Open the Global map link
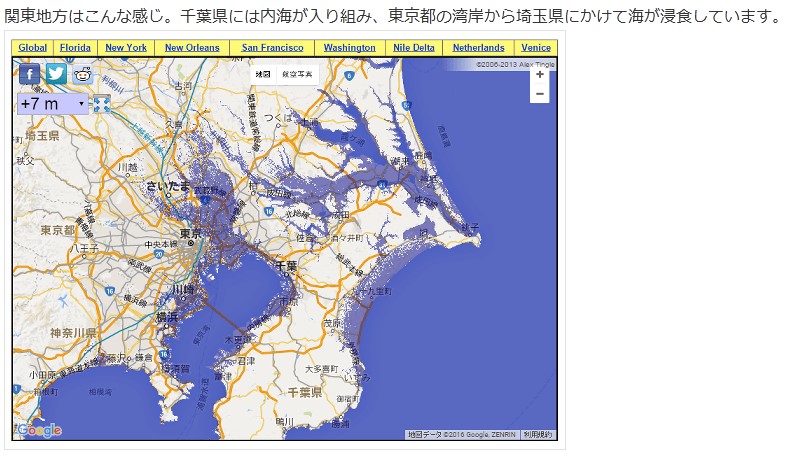The height and width of the screenshot is (454, 787). (33, 48)
